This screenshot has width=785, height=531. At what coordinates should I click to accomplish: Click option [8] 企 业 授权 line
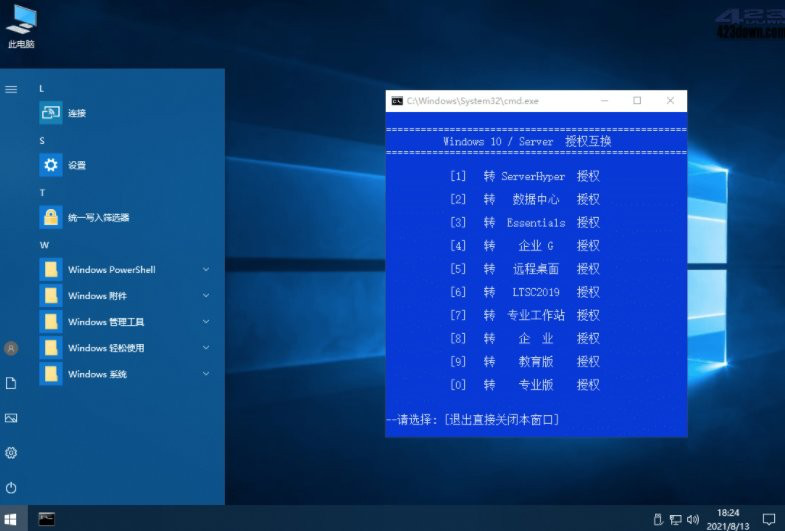(x=525, y=338)
